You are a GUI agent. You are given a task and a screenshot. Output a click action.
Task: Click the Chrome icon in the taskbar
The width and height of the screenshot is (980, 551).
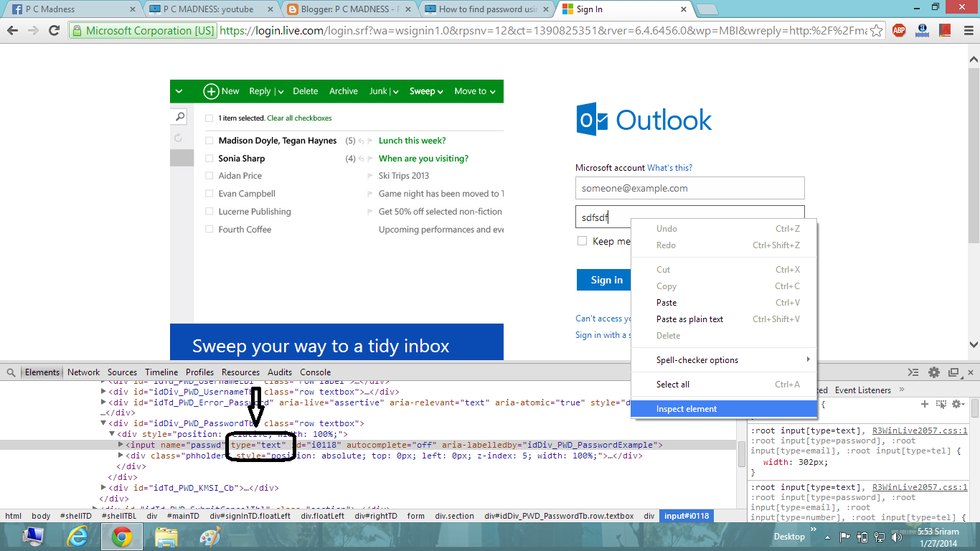(121, 537)
